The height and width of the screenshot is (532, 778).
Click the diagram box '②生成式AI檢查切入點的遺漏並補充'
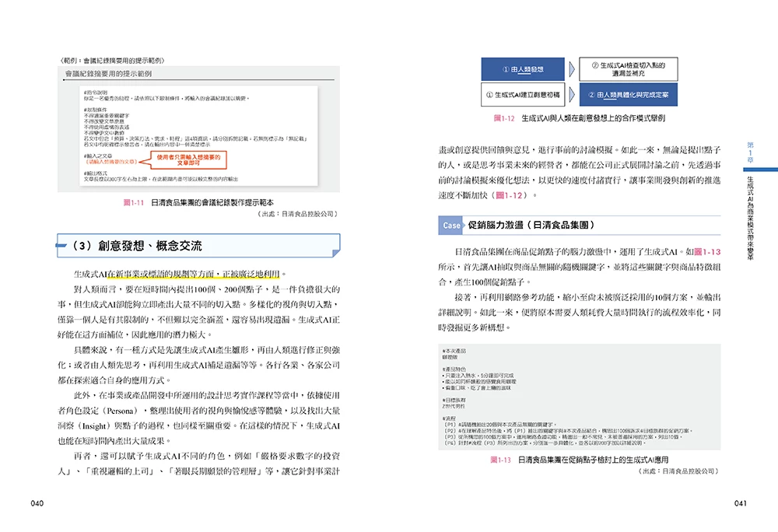pyautogui.click(x=628, y=69)
